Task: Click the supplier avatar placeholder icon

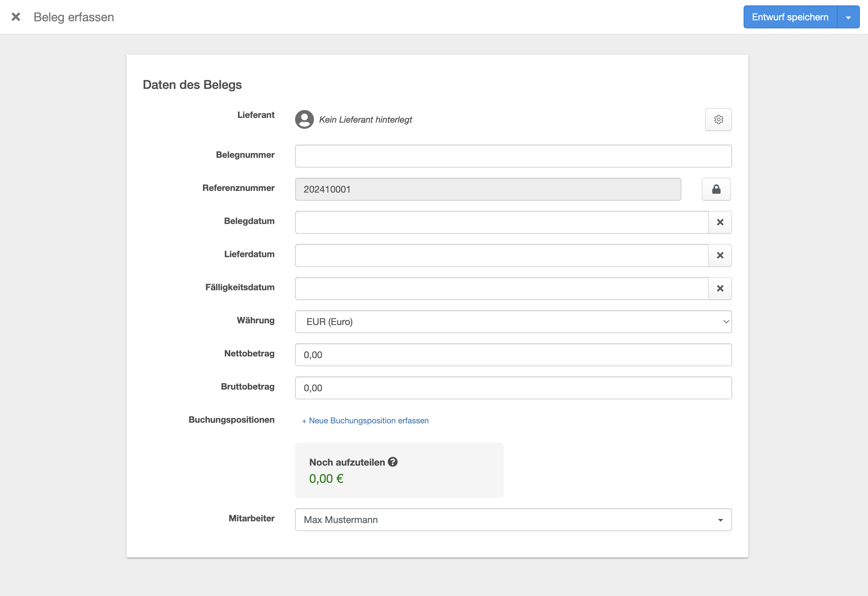Action: [x=305, y=120]
